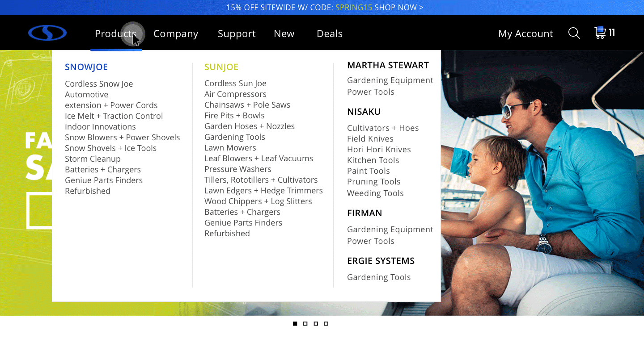
Task: Open Lawn Mowers
Action: click(x=230, y=148)
